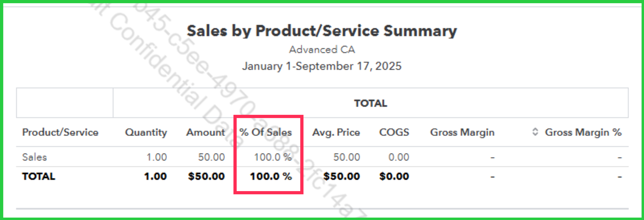Viewport: 644px width, 220px height.
Task: Click the Sales quantity 1.00 value
Action: (157, 157)
